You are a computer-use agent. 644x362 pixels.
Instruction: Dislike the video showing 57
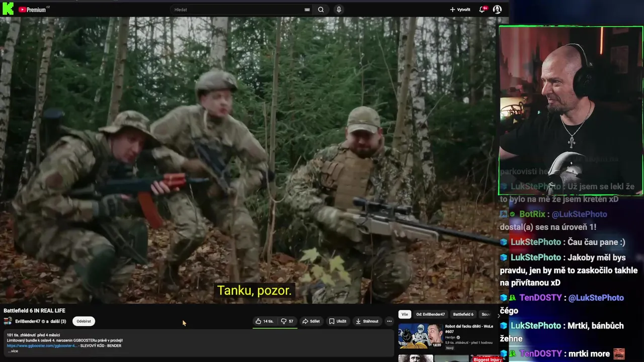[287, 321]
